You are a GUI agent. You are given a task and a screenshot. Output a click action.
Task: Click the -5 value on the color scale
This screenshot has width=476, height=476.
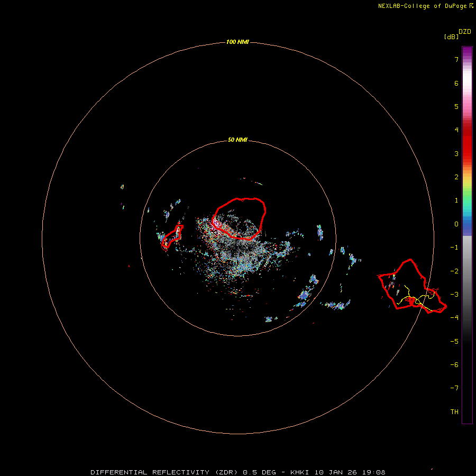(x=454, y=341)
